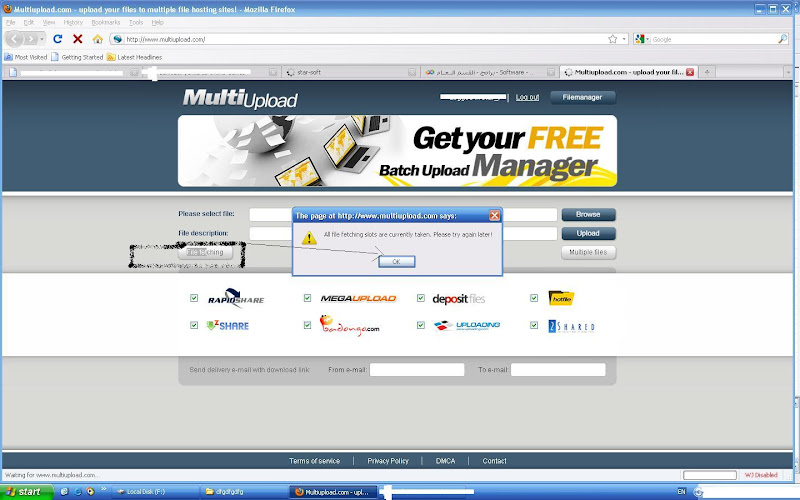Uncheck the Megaupload checkbox
The height and width of the screenshot is (500, 800).
(x=307, y=298)
